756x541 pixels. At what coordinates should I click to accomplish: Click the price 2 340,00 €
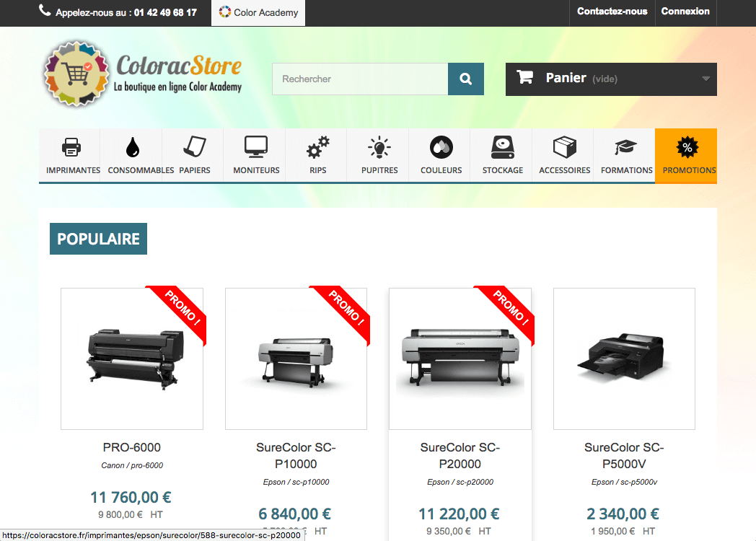[623, 514]
